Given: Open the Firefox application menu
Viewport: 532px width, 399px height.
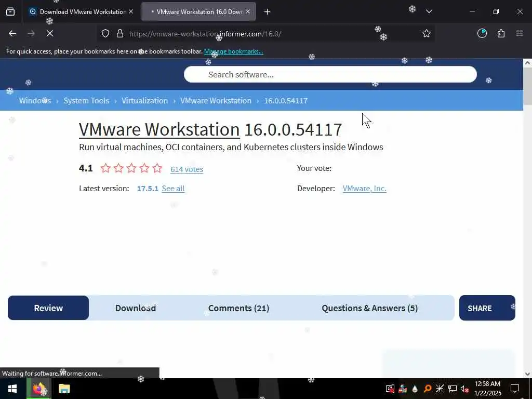Looking at the screenshot, I should point(520,33).
